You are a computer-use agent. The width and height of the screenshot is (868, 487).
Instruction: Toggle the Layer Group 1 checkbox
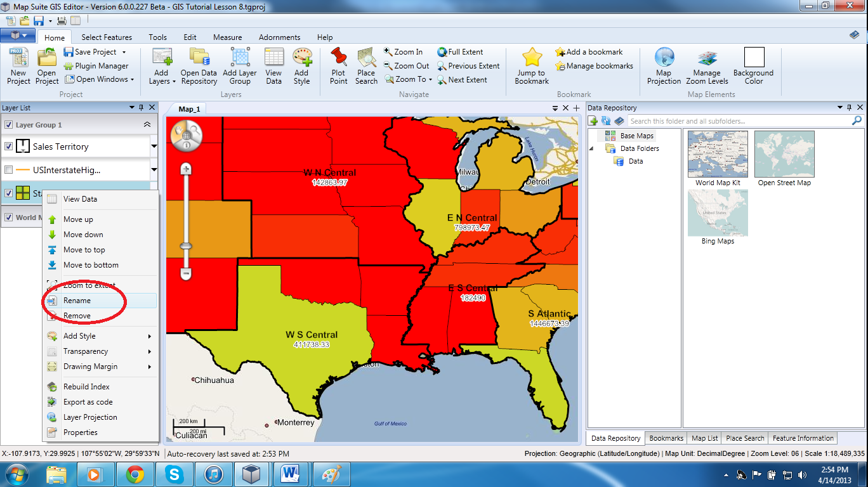[9, 125]
